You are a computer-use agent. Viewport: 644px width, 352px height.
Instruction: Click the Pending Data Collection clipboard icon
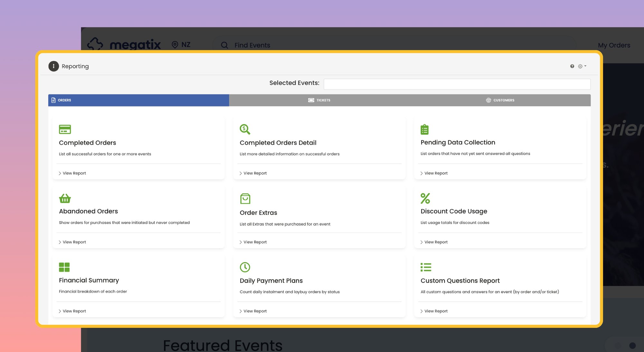coord(425,129)
